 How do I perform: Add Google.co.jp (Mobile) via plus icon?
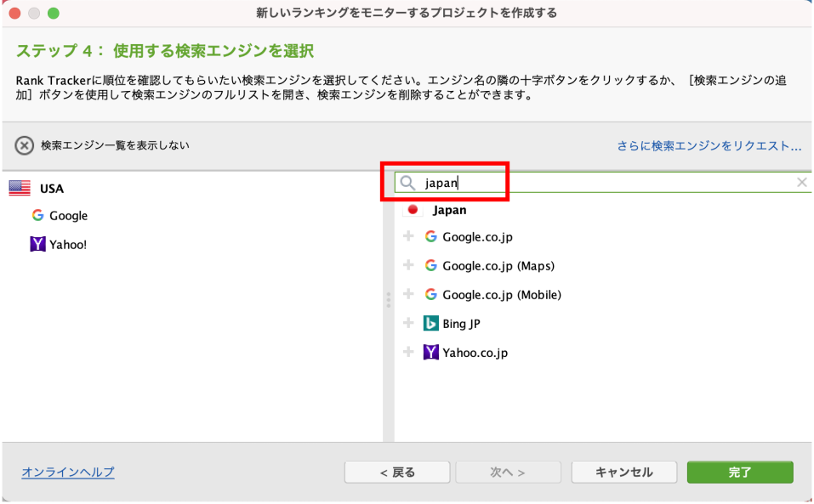[x=408, y=295]
